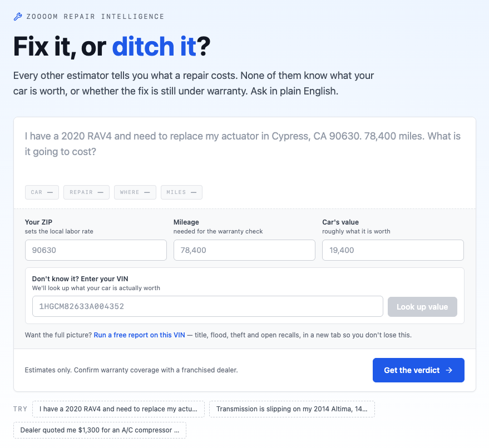Click the Look up value button
This screenshot has height=448, width=489.
coord(422,307)
